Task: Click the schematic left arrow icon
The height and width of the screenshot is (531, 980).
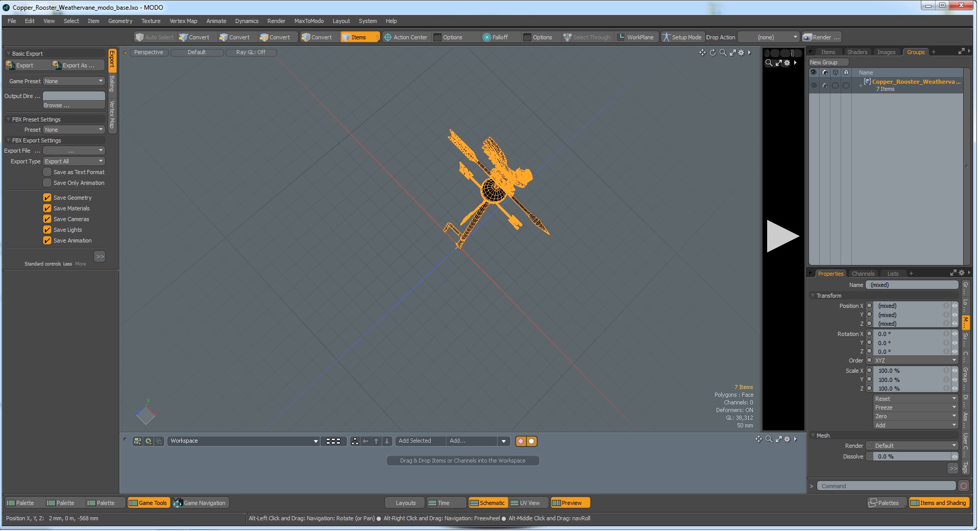Action: coord(365,441)
